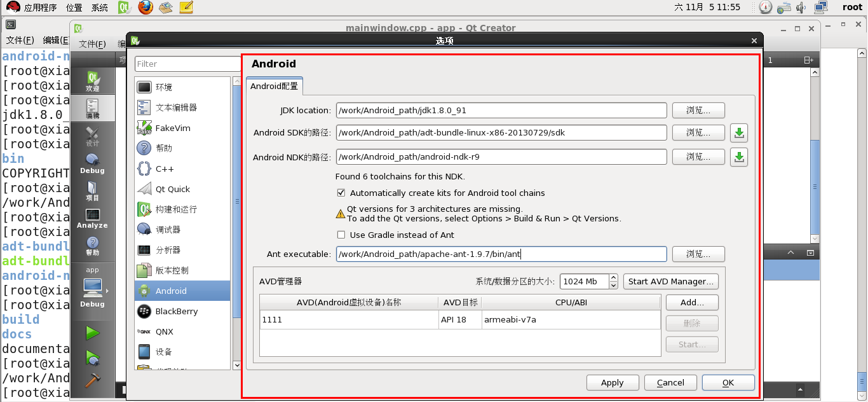This screenshot has width=868, height=402.
Task: Click the split editor icon in Qt Creator
Action: 808,60
